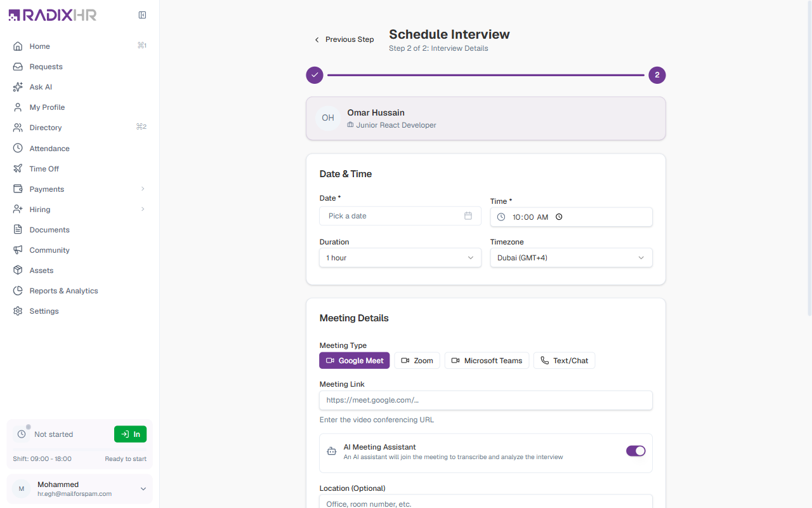Open the Mohammed account menu chevron
The width and height of the screenshot is (812, 508).
143,489
